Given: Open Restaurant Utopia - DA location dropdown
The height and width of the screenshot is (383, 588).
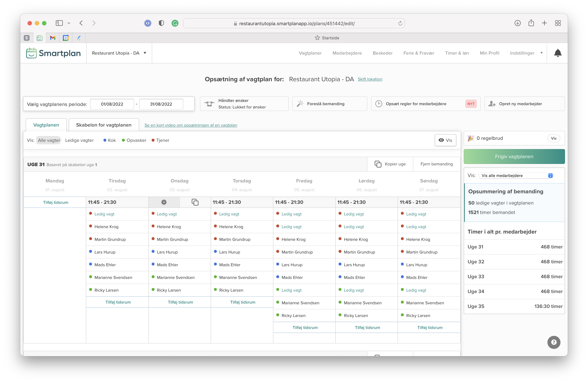Looking at the screenshot, I should (119, 53).
